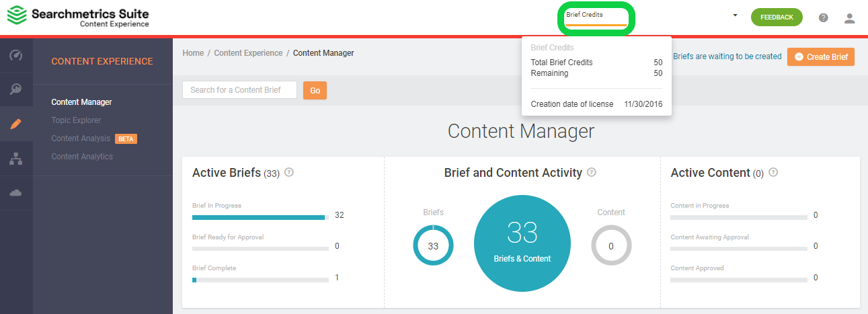
Task: Click the Feedback button
Action: (x=777, y=17)
